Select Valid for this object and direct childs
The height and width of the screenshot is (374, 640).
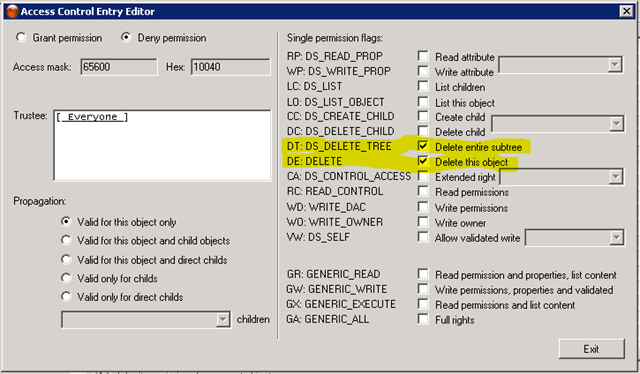point(66,259)
